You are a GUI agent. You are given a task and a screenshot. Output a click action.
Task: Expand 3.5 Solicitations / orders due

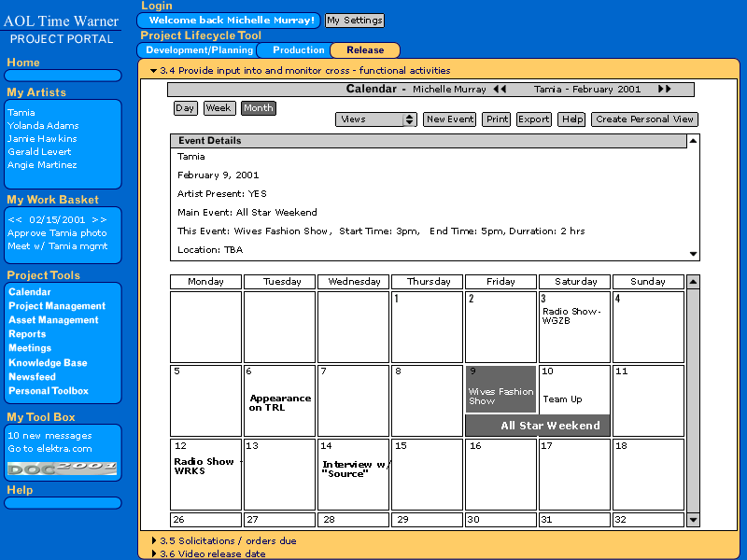154,540
